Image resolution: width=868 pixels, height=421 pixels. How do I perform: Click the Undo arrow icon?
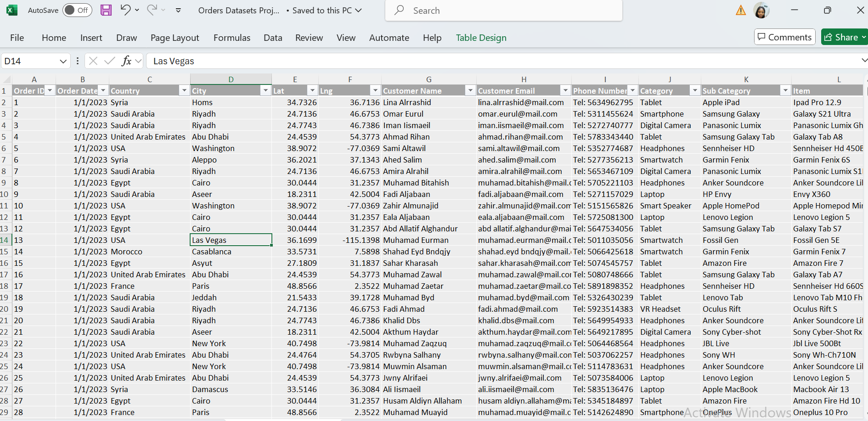(x=125, y=10)
